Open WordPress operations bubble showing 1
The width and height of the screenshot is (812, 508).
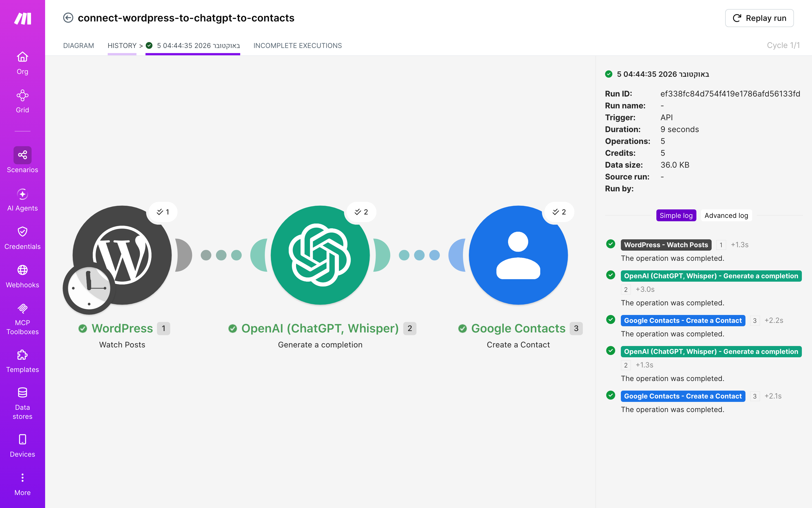tap(163, 212)
